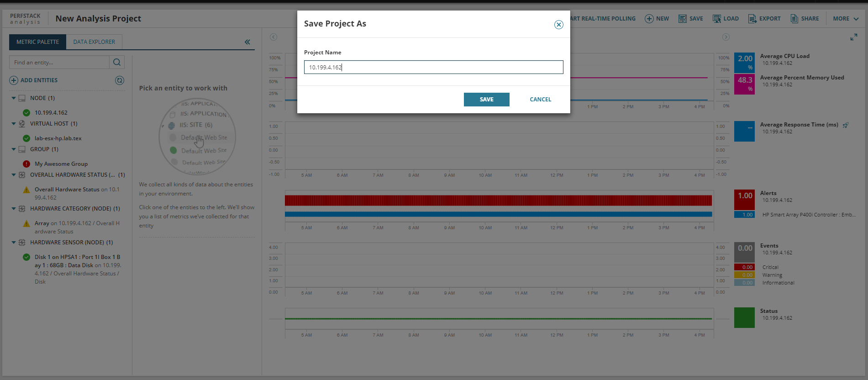This screenshot has width=868, height=380.
Task: Select Array on 10.199.4.162 entity
Action: click(x=77, y=227)
